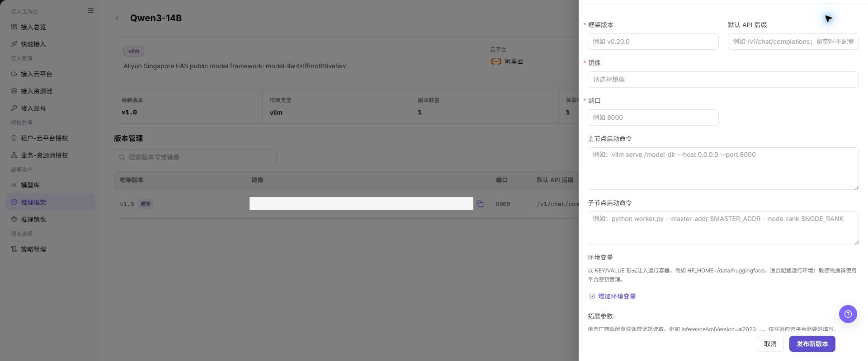Image resolution: width=868 pixels, height=361 pixels.
Task: Click the 接入资源池 layers icon
Action: point(14,91)
